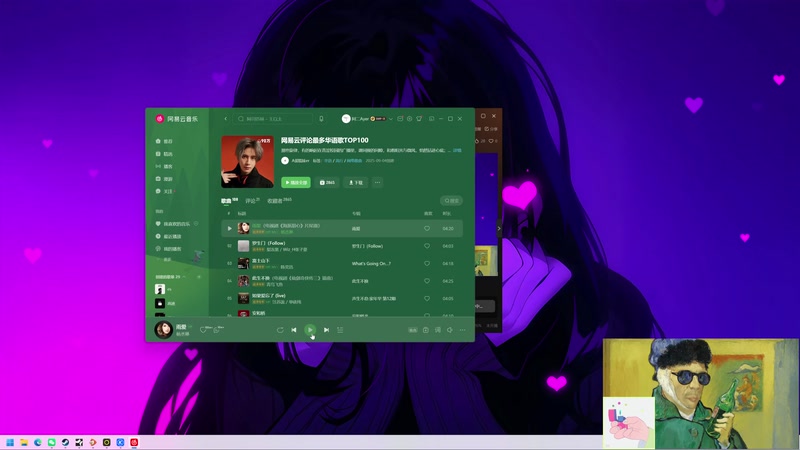Viewport: 800px width, 450px height.
Task: Toggle the loop playback mode icon
Action: [280, 330]
